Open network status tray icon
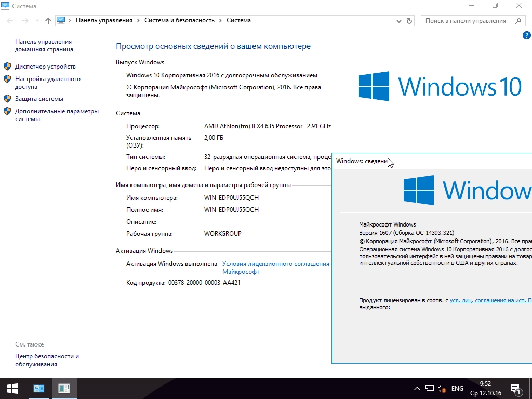 click(x=430, y=389)
